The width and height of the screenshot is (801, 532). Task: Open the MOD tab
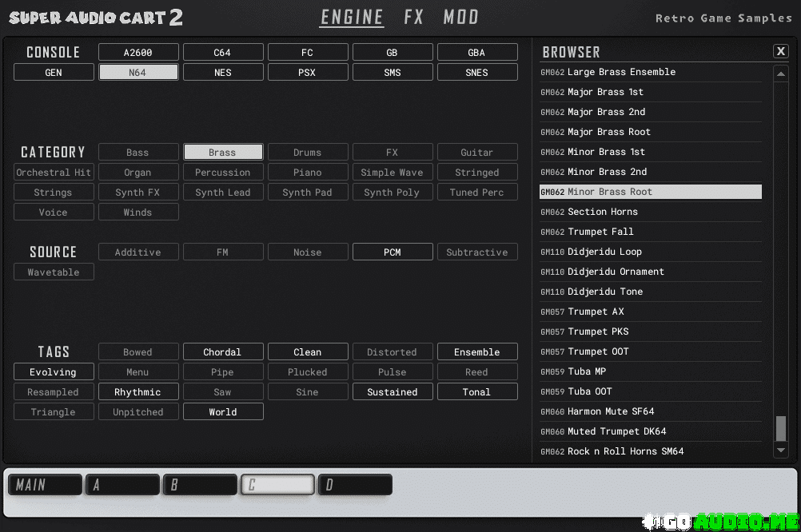tap(460, 17)
